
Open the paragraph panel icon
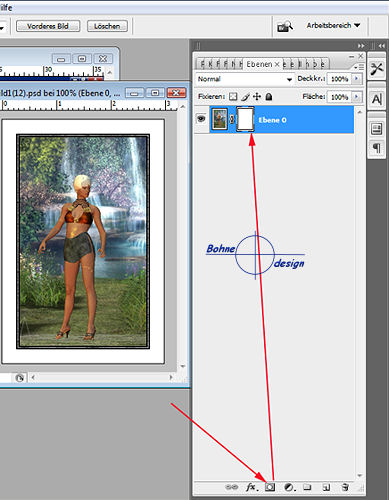click(x=377, y=147)
